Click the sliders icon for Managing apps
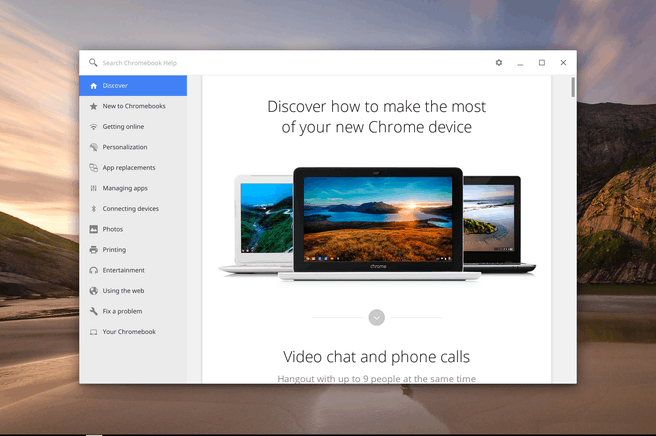This screenshot has height=436, width=656. pyautogui.click(x=93, y=188)
